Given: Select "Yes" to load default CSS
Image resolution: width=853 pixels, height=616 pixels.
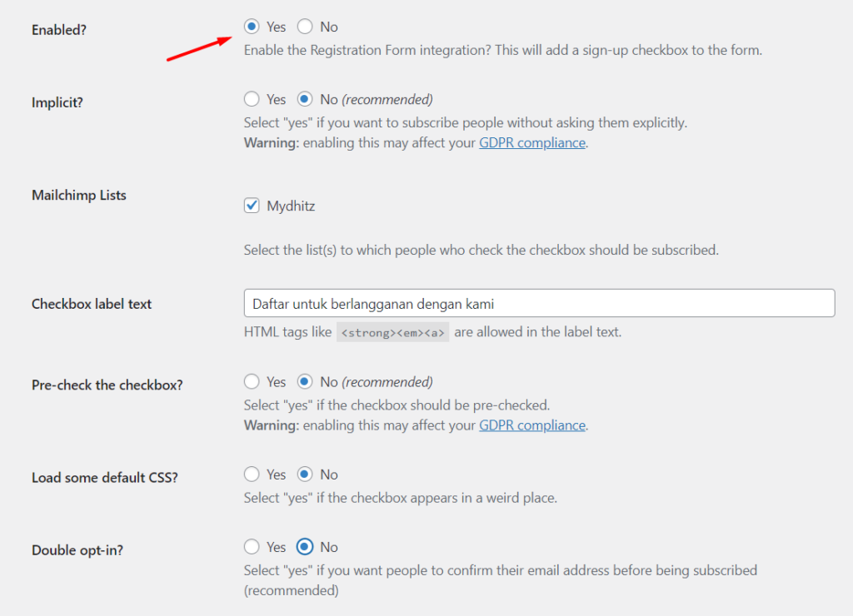Looking at the screenshot, I should point(252,474).
